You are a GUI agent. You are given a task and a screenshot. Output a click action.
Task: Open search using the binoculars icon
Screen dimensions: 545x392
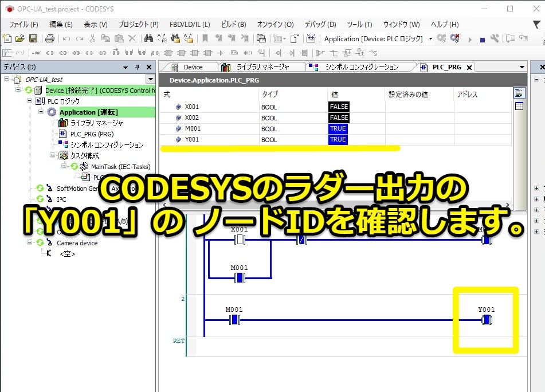click(148, 39)
